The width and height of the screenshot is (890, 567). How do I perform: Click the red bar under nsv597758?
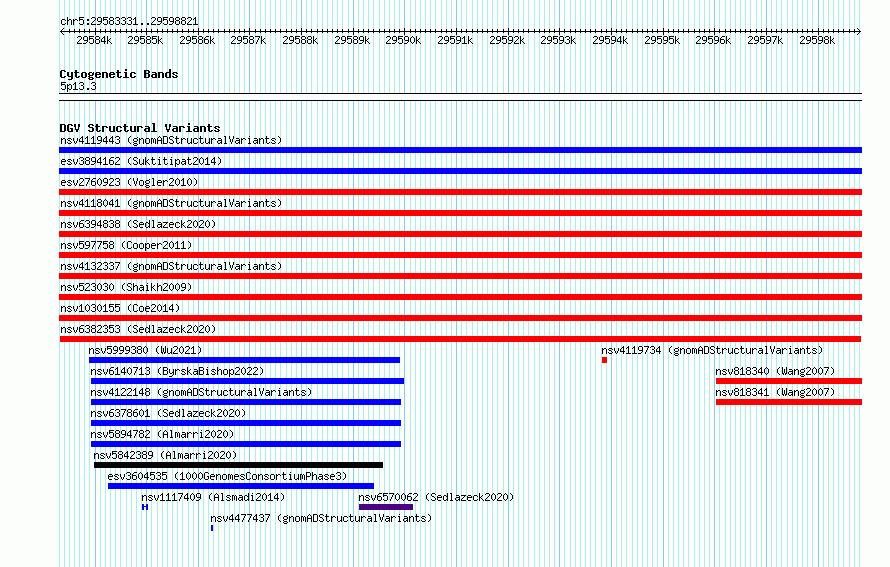click(460, 255)
